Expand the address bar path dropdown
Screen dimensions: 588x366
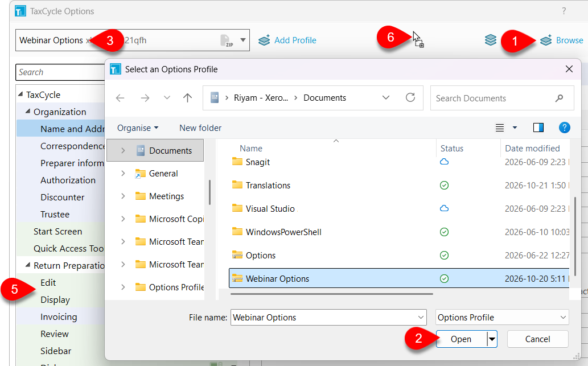click(x=385, y=98)
